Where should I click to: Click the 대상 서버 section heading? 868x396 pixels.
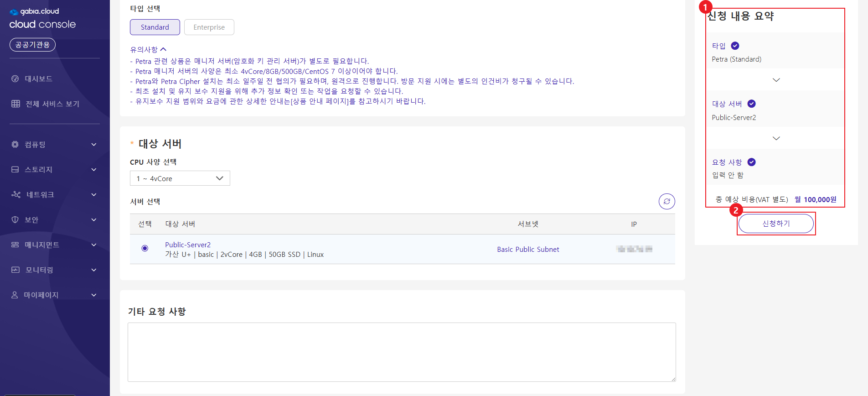coord(160,144)
